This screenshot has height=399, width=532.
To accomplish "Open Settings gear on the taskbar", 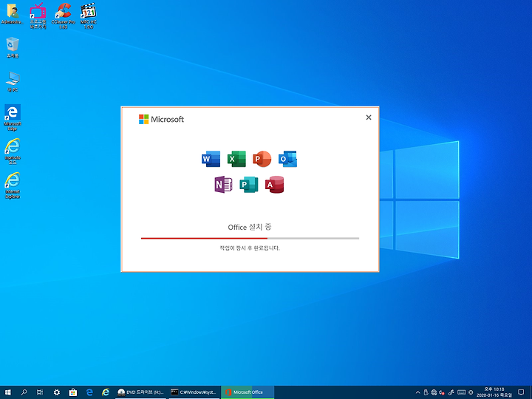I will [x=57, y=392].
